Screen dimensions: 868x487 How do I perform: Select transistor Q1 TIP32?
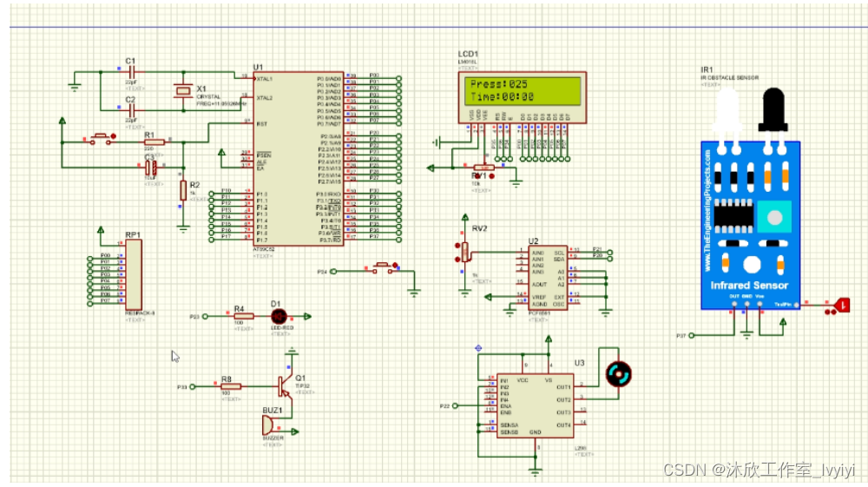point(286,385)
